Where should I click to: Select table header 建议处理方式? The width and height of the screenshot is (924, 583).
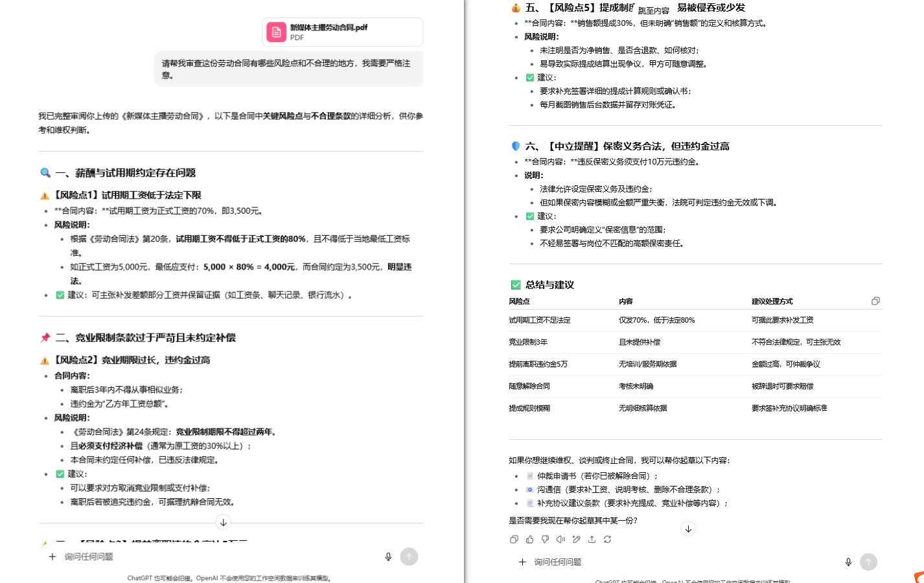click(772, 301)
